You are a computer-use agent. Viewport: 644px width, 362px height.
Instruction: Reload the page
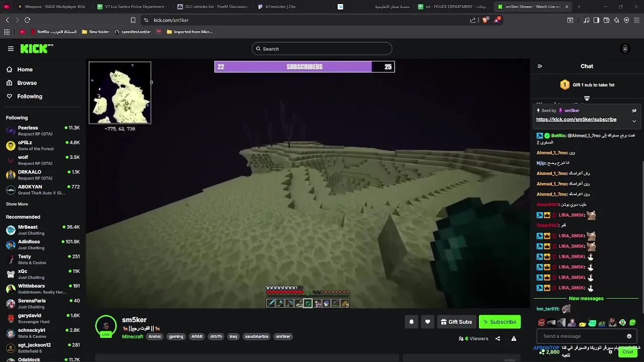click(x=27, y=20)
